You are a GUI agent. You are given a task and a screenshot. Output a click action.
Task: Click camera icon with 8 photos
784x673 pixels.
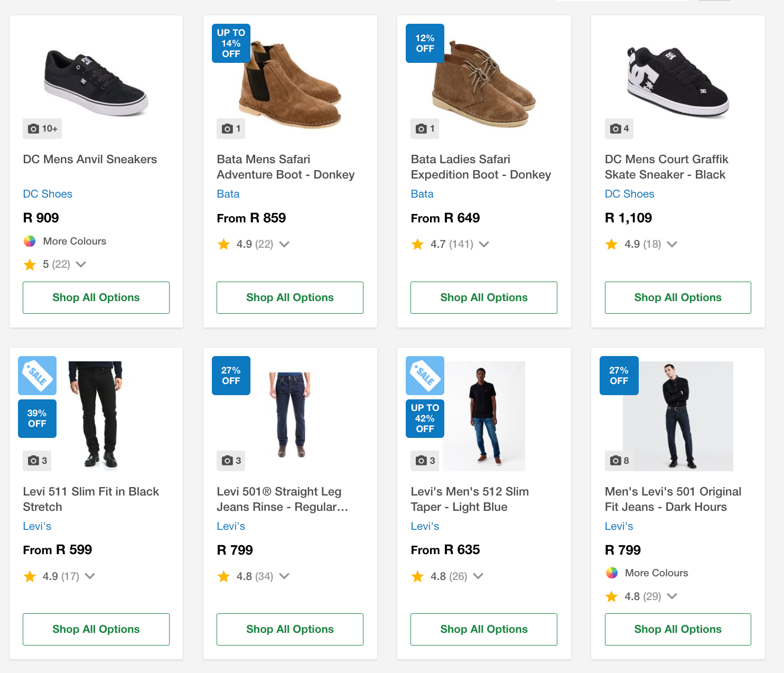615,461
